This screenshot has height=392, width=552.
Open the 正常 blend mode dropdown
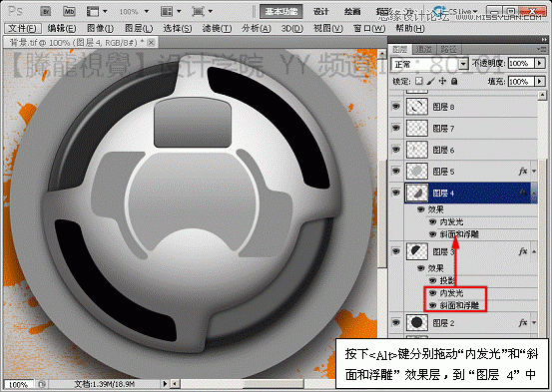click(429, 64)
